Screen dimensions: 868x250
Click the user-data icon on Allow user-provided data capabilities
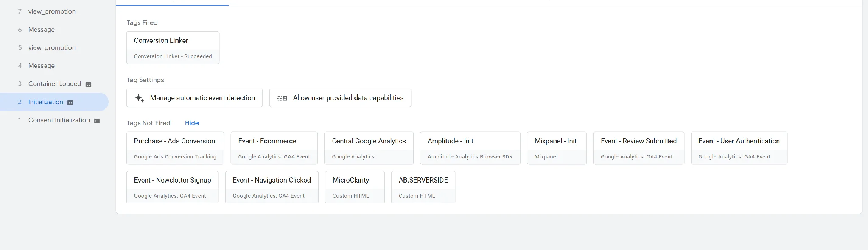point(282,98)
